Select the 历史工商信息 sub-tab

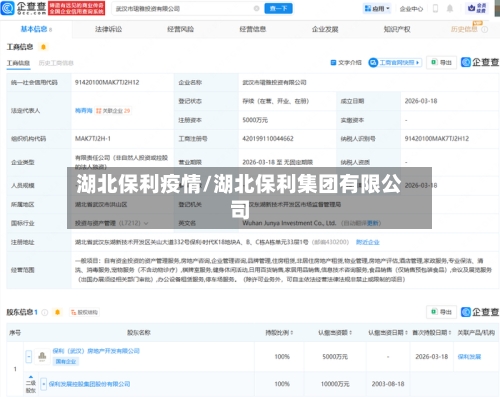pyautogui.click(x=56, y=63)
